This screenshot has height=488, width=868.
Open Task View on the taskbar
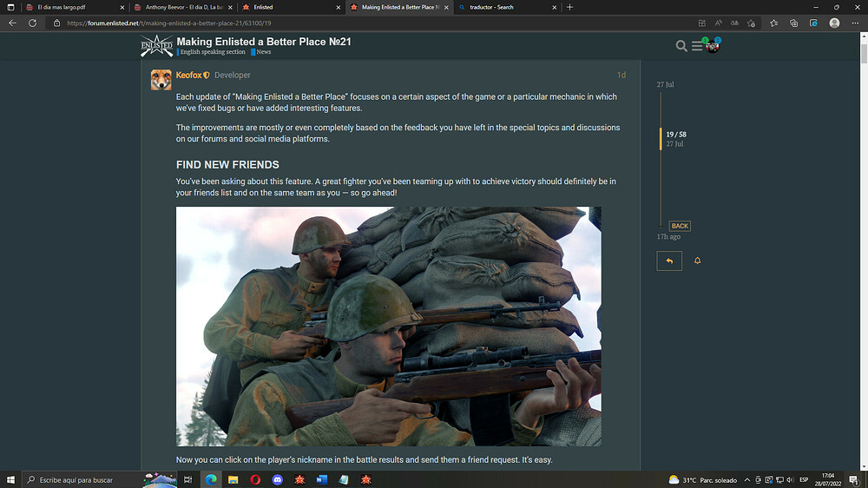tap(188, 479)
